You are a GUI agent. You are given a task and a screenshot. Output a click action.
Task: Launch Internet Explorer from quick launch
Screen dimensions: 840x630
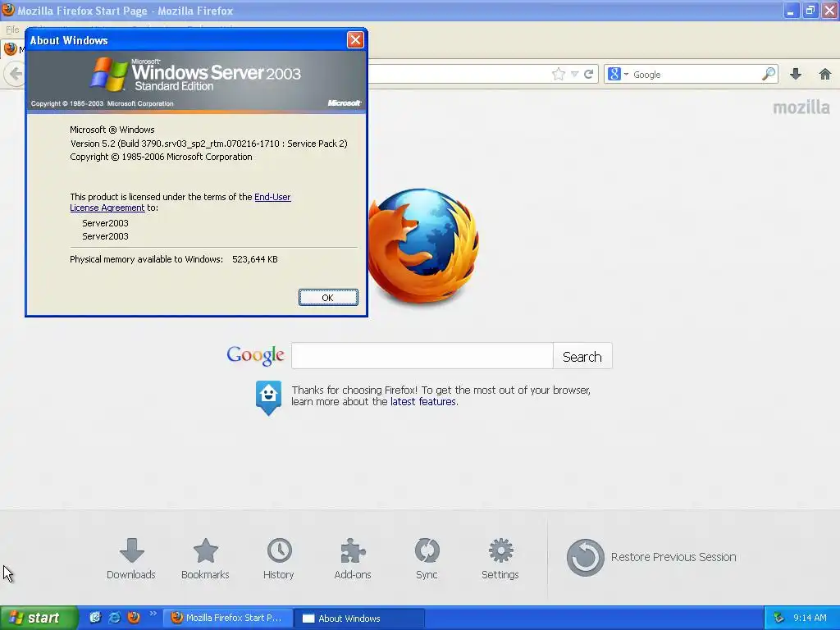114,618
